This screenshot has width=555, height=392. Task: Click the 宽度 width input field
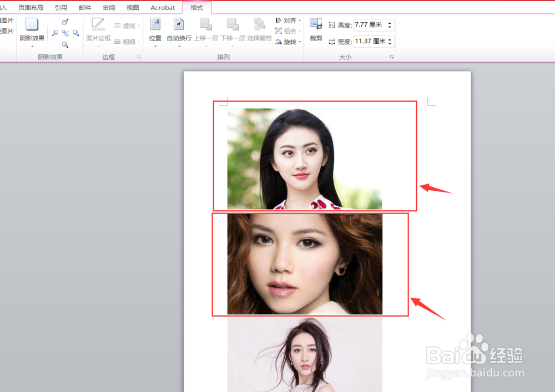point(370,42)
